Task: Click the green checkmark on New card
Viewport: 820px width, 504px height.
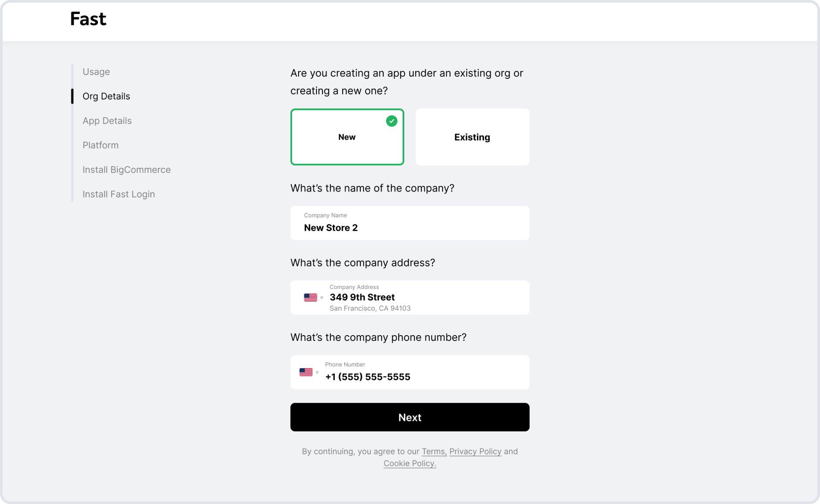Action: pos(392,121)
